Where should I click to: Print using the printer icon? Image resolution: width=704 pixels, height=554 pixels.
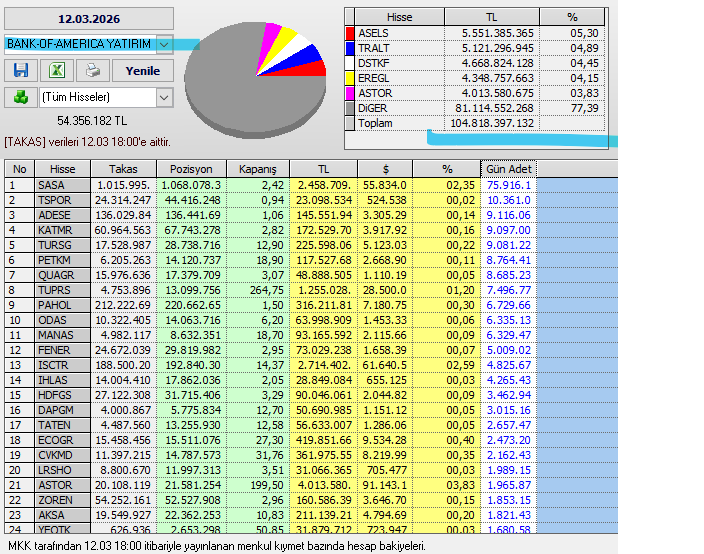point(93,70)
